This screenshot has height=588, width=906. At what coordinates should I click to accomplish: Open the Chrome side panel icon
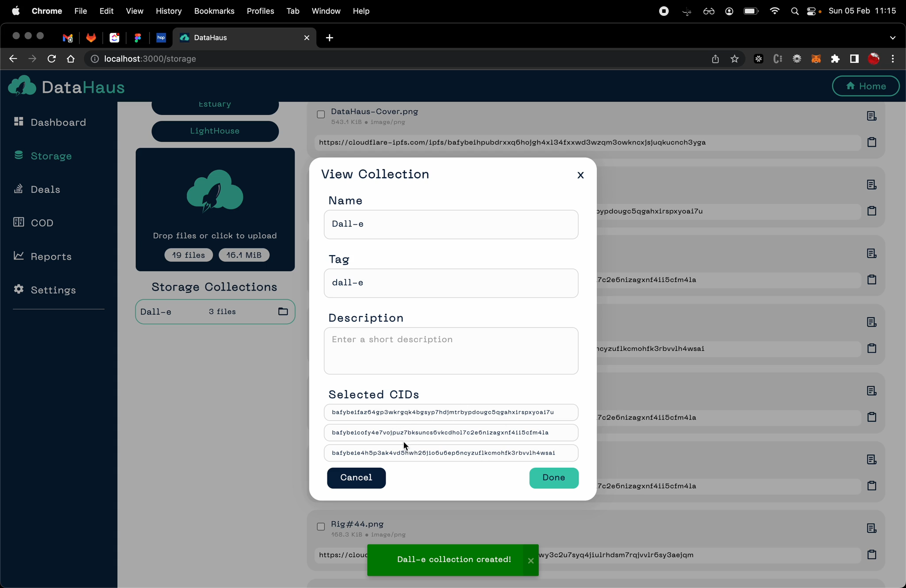pyautogui.click(x=854, y=59)
